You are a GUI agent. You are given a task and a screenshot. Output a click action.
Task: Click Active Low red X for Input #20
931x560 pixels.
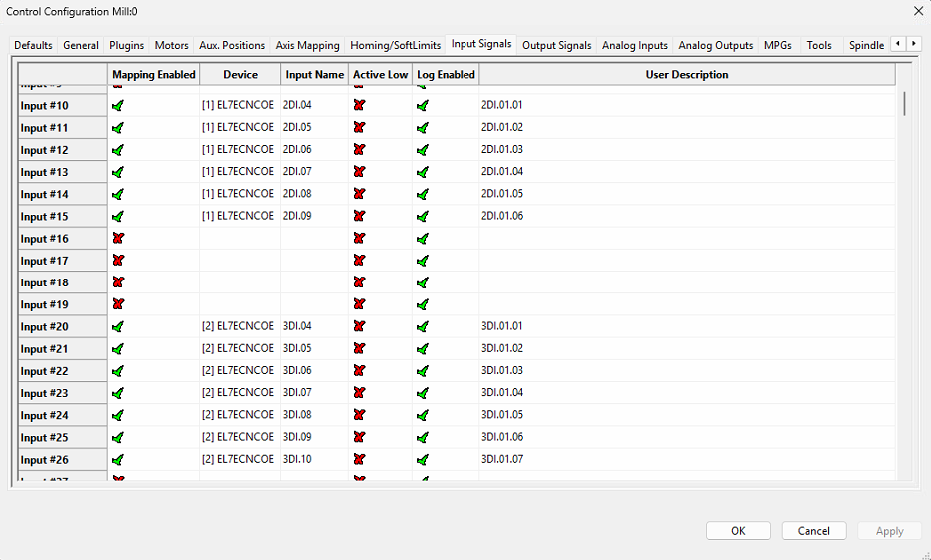359,326
